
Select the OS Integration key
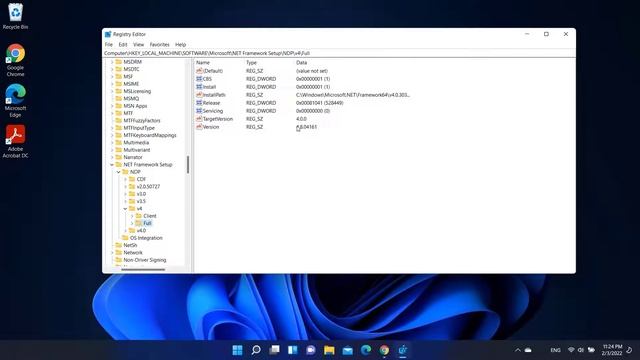click(146, 238)
